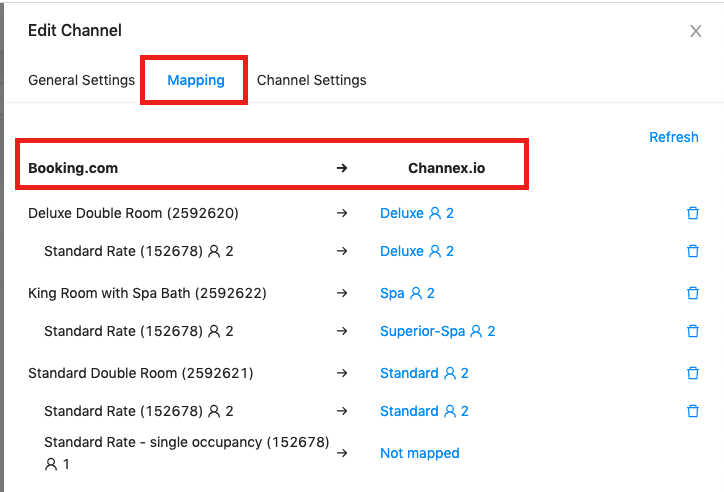The image size is (724, 492).
Task: Refresh the mapping list
Action: (674, 137)
